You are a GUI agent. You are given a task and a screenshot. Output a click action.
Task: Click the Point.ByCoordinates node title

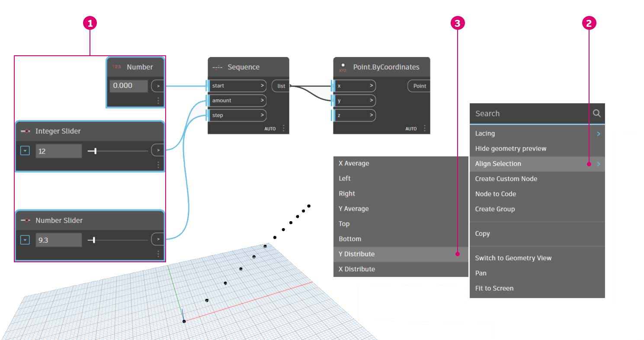point(386,67)
